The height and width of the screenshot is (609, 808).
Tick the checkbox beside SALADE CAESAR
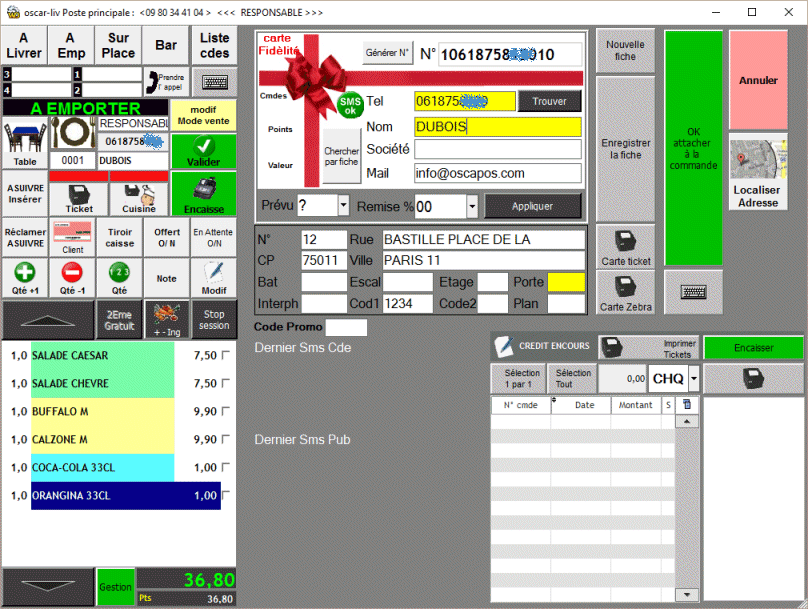(x=225, y=356)
